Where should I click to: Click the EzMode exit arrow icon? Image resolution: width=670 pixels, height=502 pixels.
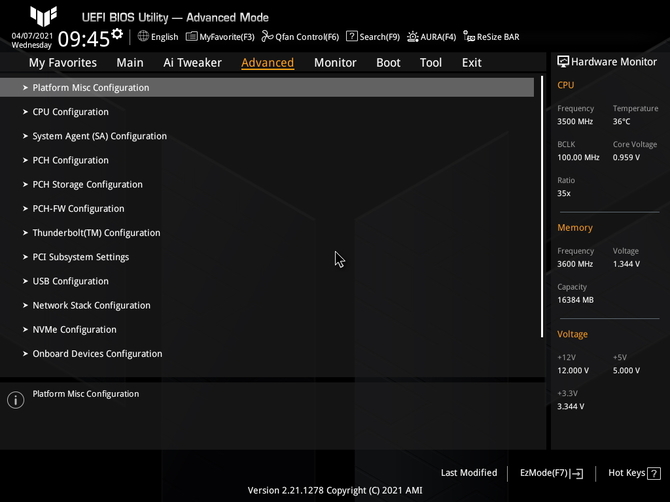[x=577, y=473]
